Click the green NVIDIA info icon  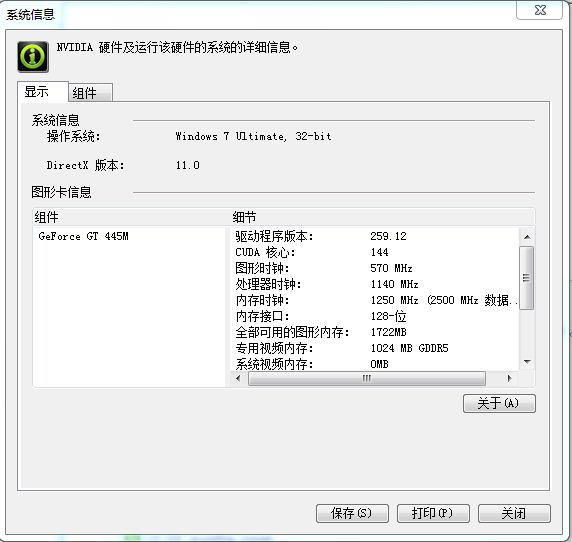point(33,57)
